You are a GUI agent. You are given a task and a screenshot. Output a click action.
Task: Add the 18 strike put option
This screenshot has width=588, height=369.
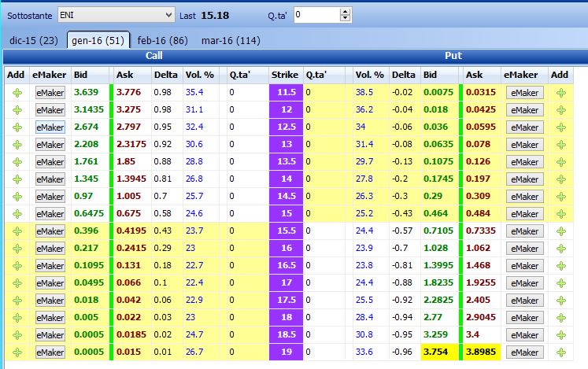pyautogui.click(x=561, y=318)
